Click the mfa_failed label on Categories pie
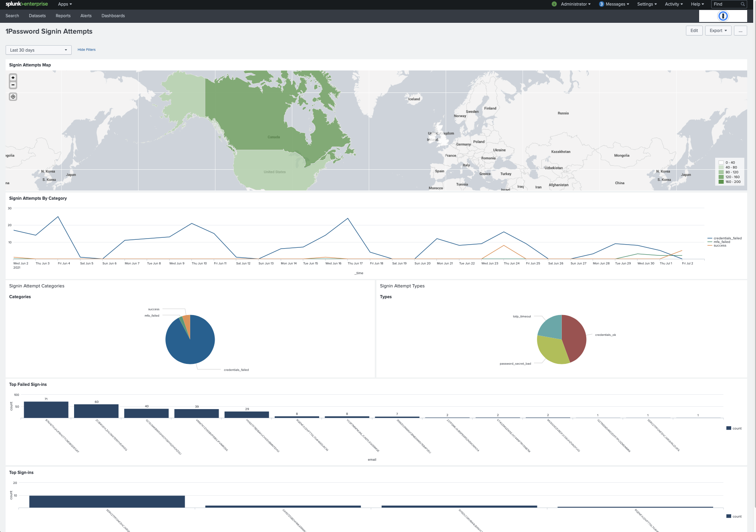 (152, 315)
